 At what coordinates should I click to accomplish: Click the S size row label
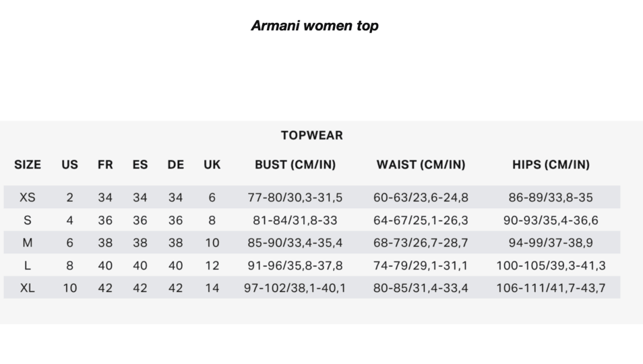click(28, 220)
